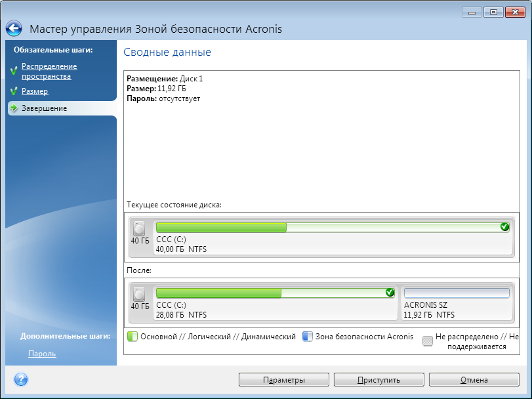532x399 pixels.
Task: Click the check badge on the 28,08 ГБ partition
Action: [390, 292]
